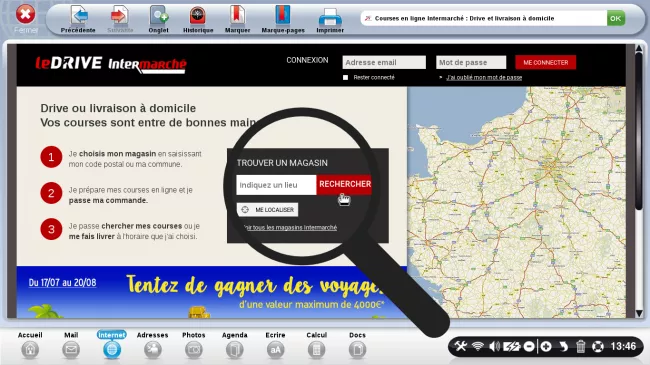Click the scrollbar down arrow

point(639,314)
